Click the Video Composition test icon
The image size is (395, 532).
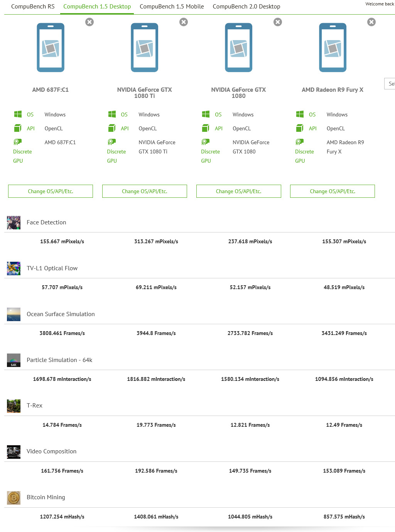point(14,452)
